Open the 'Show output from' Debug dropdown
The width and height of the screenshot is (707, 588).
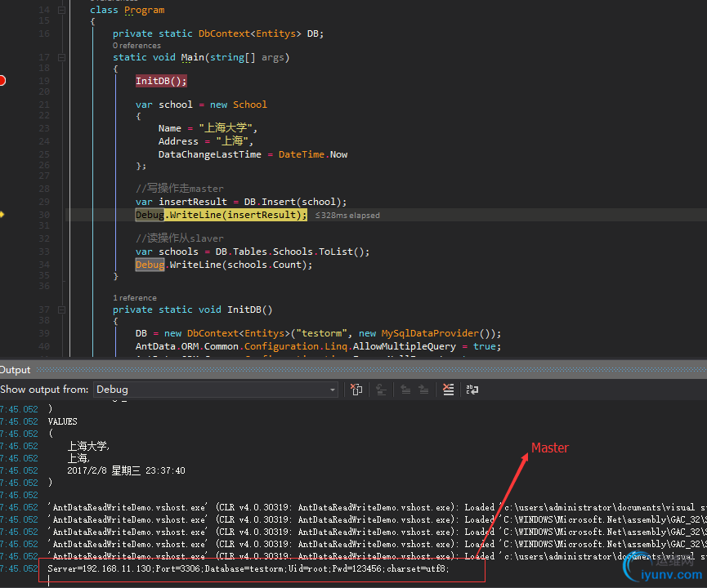click(216, 390)
